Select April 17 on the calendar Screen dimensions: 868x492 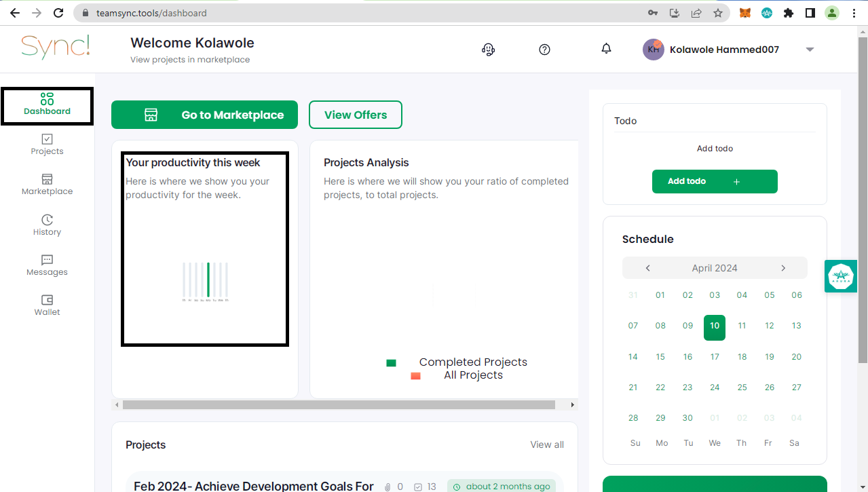715,357
